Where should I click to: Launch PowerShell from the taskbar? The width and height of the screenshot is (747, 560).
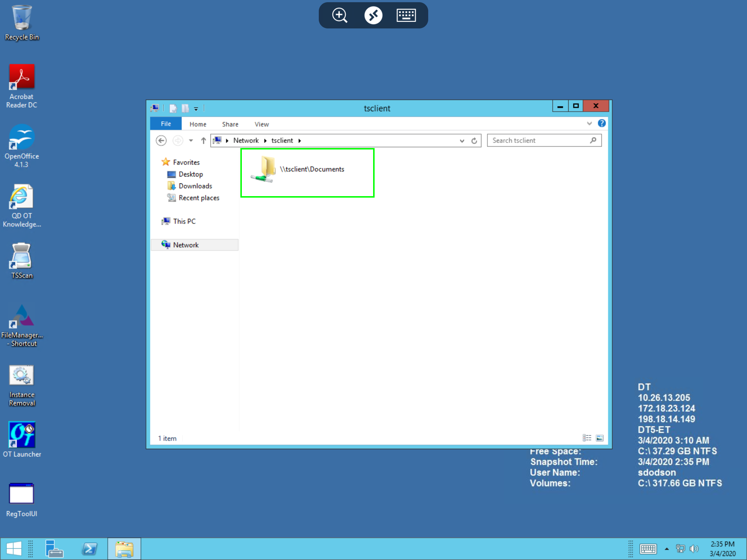(x=89, y=549)
